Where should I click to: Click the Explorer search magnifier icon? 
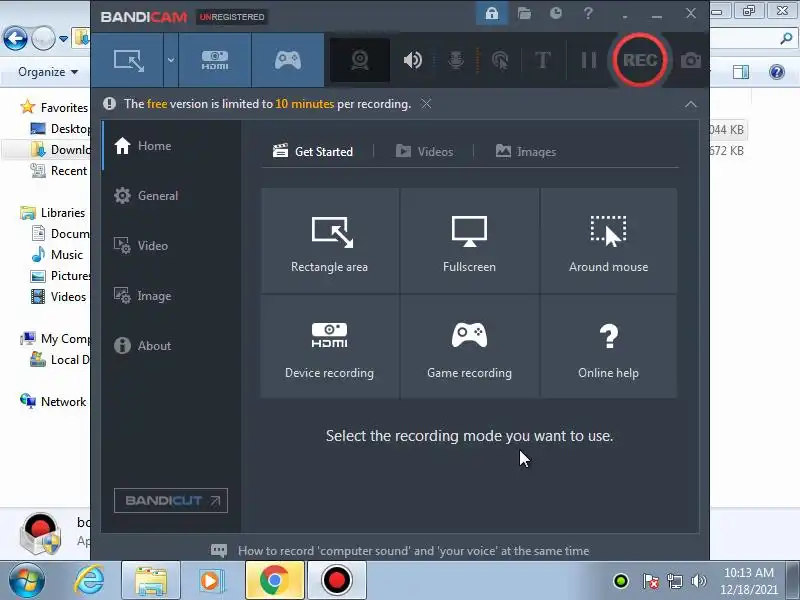(786, 38)
